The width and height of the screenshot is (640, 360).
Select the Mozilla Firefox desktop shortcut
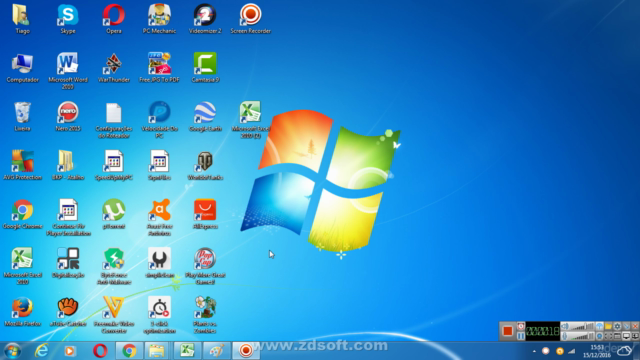pos(22,312)
